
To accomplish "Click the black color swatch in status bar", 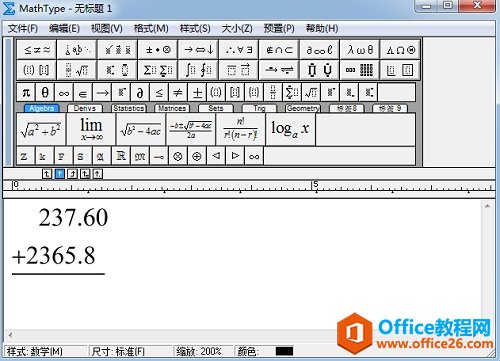I will pyautogui.click(x=284, y=351).
